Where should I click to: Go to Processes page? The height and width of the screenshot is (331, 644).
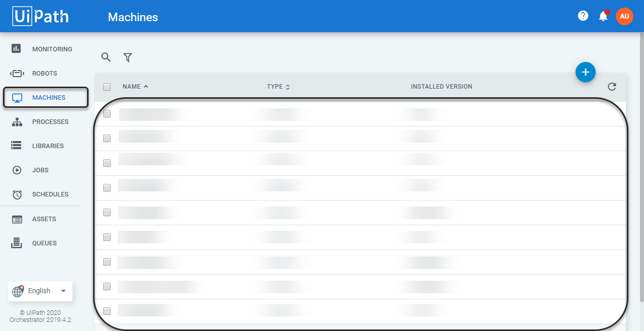tap(50, 122)
